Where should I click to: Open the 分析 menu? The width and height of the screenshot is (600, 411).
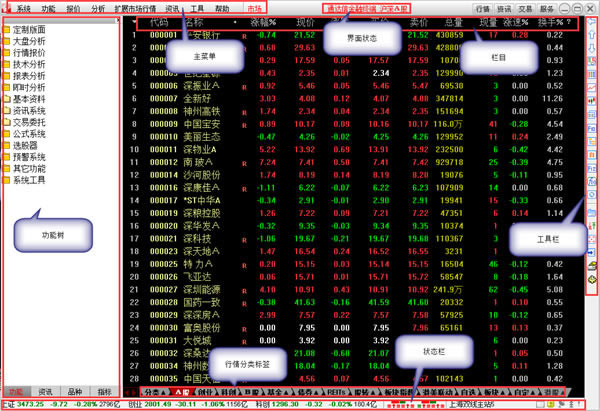97,7
